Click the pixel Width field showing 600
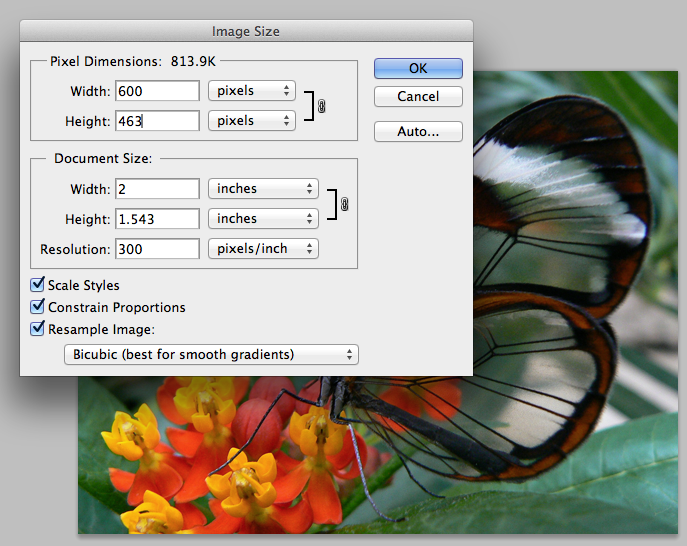 click(157, 91)
